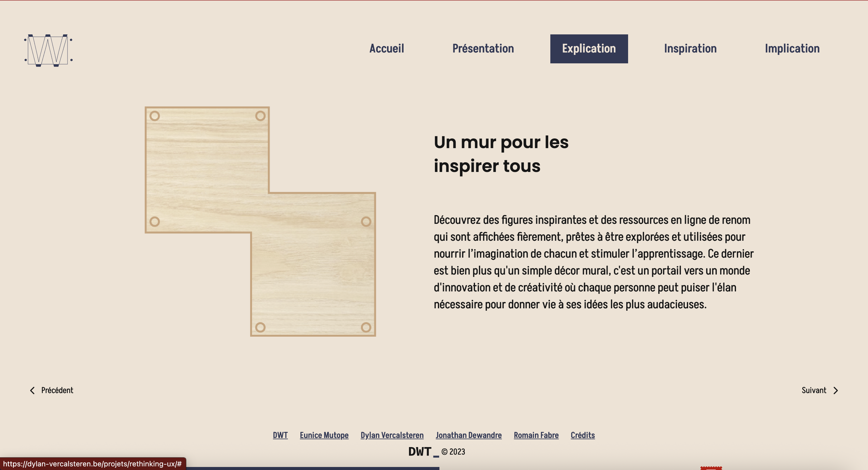Open Jonathan Dewandre's footer link

coord(468,435)
